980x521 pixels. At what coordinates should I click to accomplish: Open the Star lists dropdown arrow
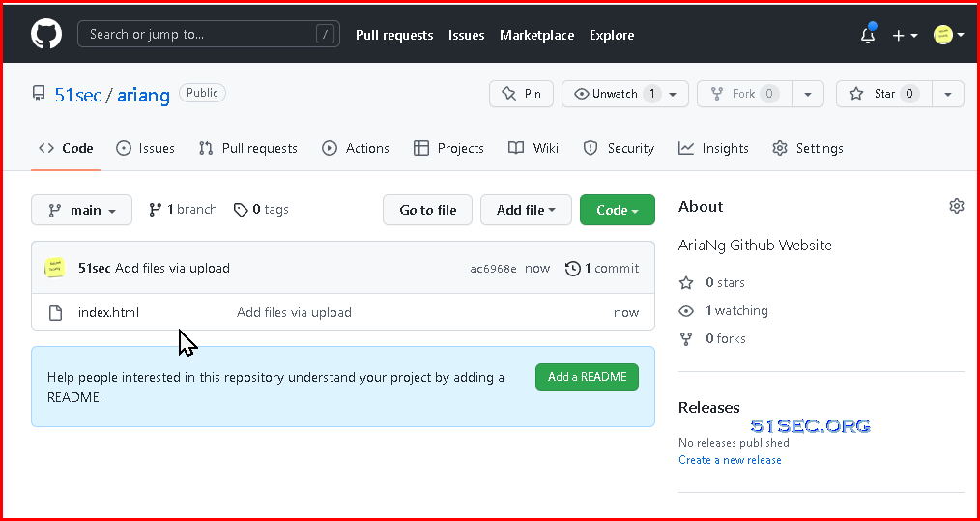(x=948, y=94)
